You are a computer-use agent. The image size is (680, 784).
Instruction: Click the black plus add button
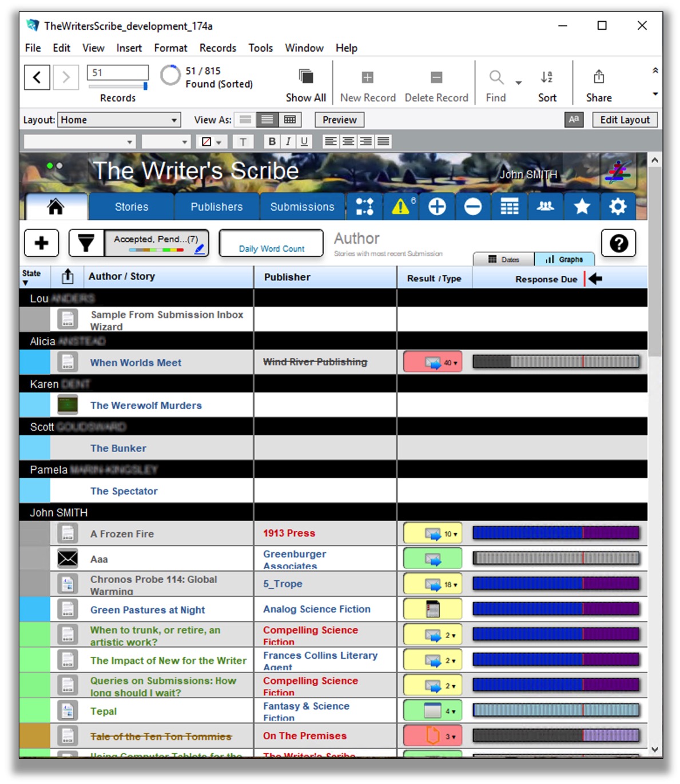[41, 243]
